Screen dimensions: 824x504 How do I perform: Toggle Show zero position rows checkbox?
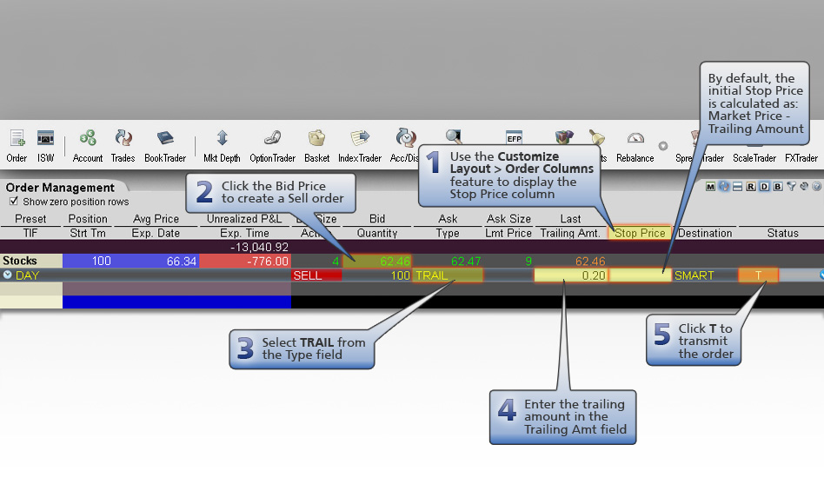click(14, 202)
